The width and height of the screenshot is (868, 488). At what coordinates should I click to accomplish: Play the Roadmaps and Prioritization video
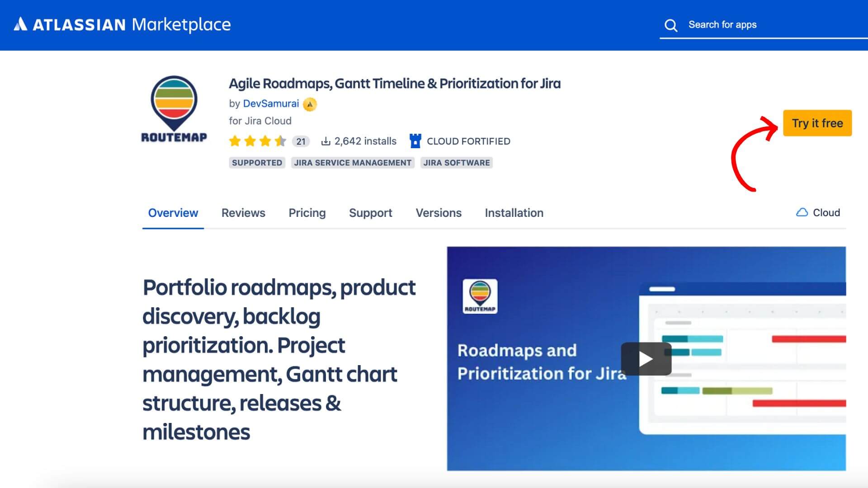point(646,359)
